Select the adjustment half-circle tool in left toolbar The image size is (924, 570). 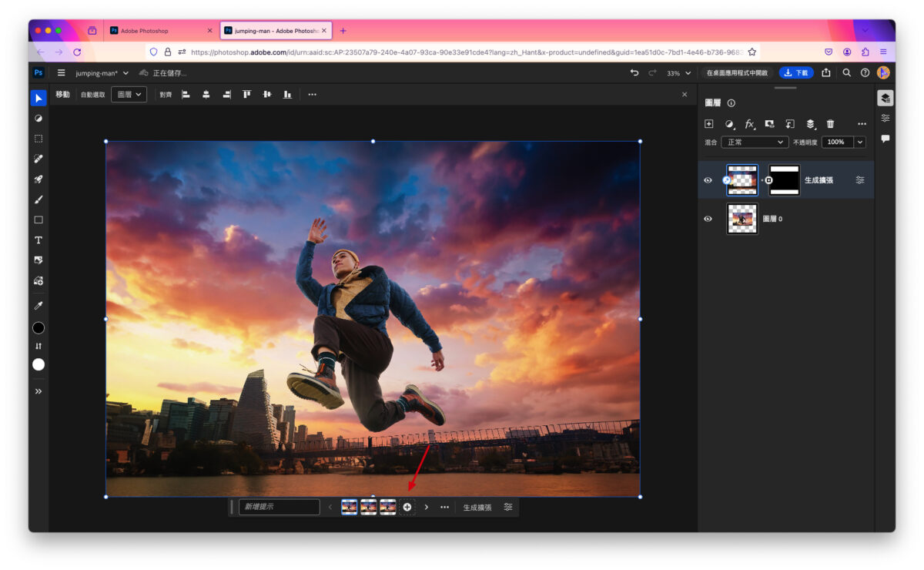(38, 119)
